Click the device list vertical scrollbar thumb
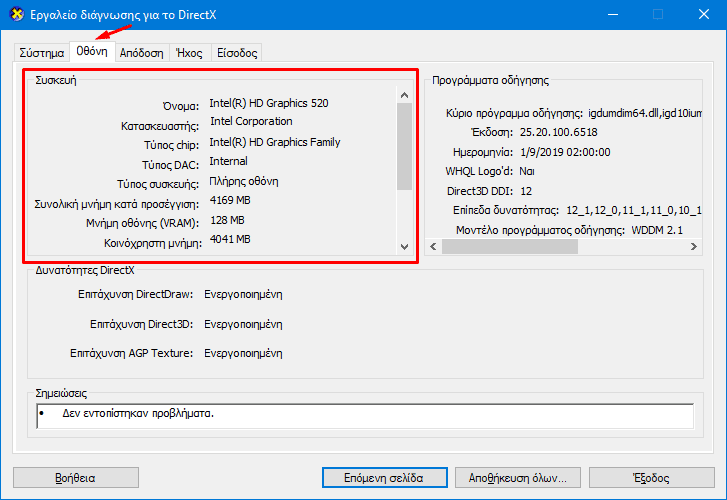This screenshot has width=727, height=500. 404,147
